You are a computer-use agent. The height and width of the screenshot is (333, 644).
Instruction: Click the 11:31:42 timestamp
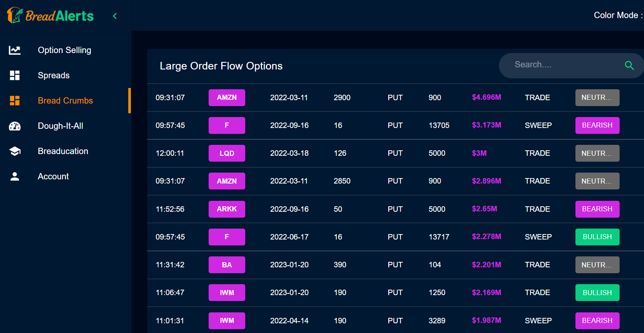pos(170,265)
